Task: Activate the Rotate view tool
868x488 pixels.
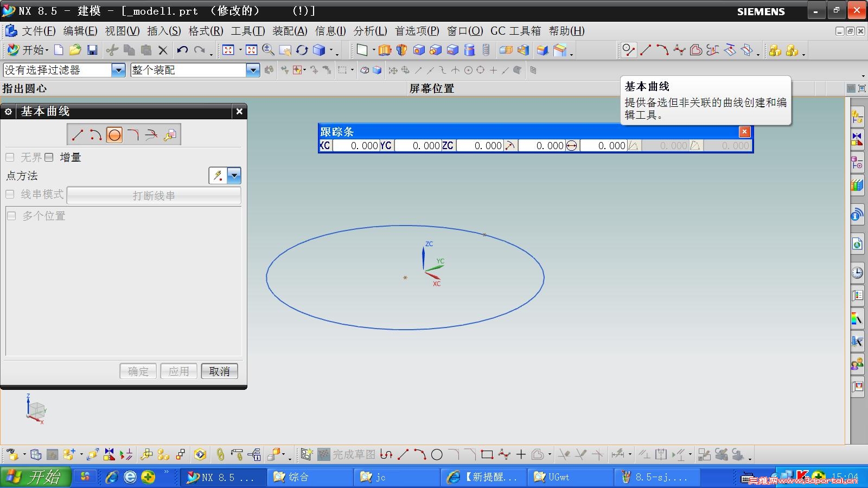Action: pos(302,50)
